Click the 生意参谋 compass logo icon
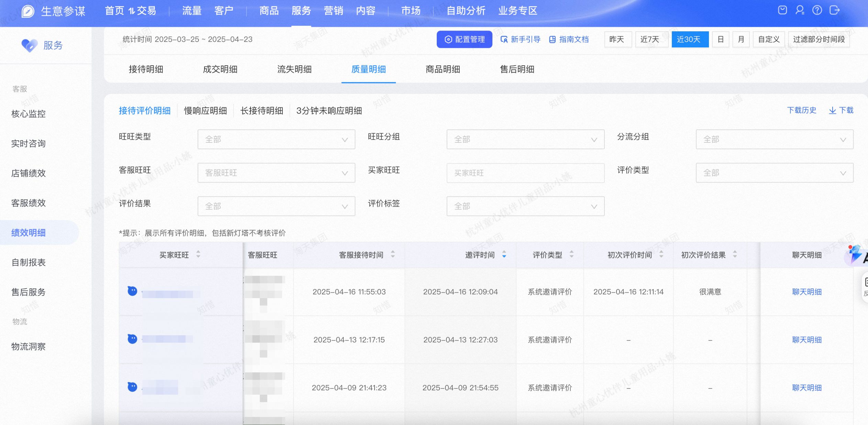Viewport: 868px width, 425px height. pyautogui.click(x=28, y=11)
